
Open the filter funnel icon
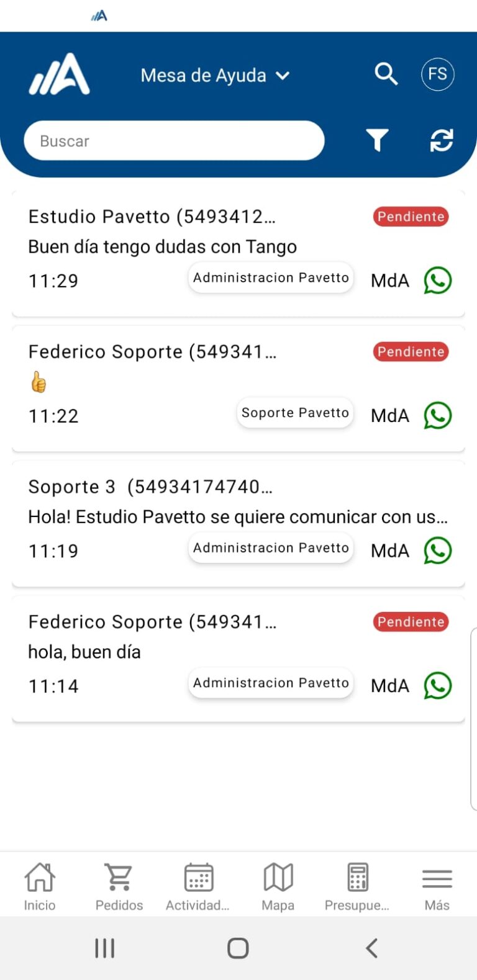(x=376, y=140)
